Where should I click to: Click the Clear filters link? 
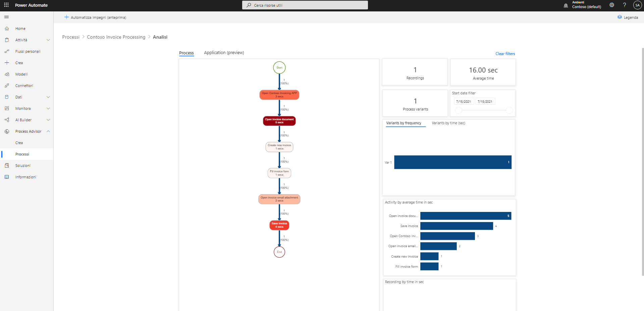coord(505,53)
